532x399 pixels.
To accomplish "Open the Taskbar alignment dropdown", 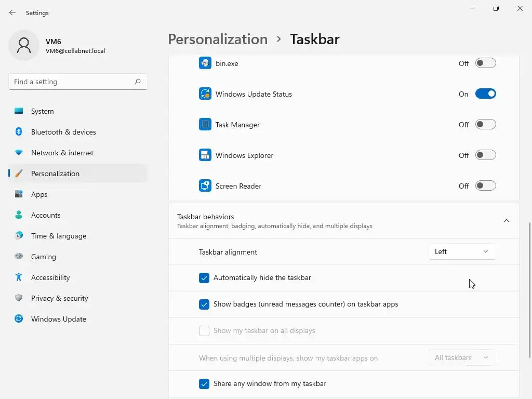I will pyautogui.click(x=462, y=251).
